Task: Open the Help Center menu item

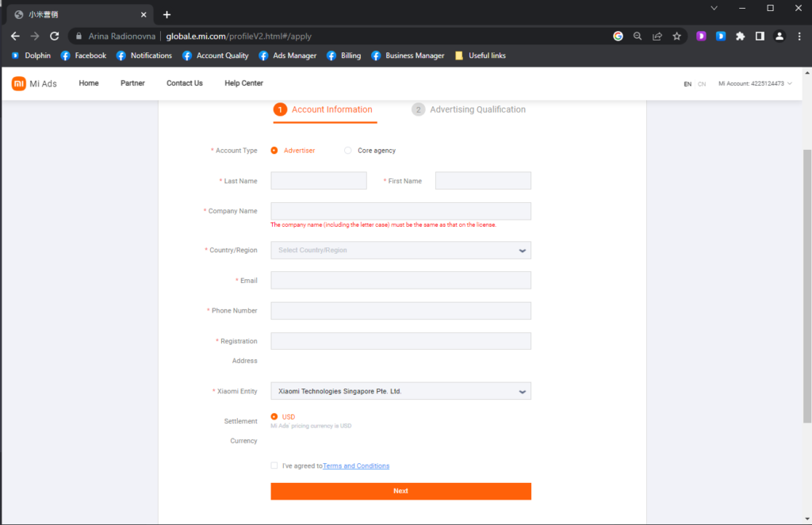Action: (244, 82)
